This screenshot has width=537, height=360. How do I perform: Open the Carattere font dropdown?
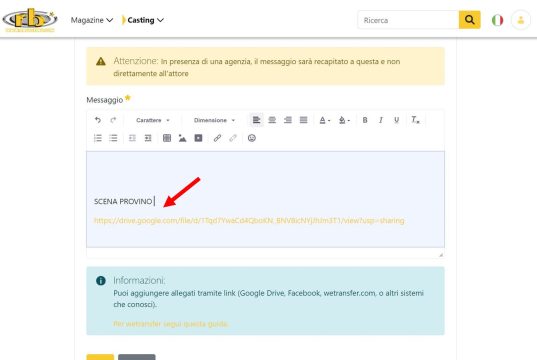pos(153,120)
